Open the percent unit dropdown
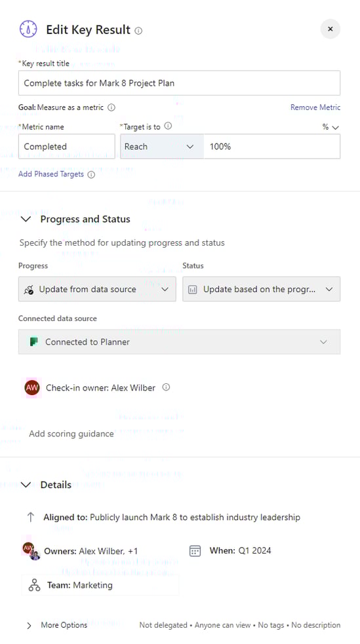This screenshot has height=644, width=360. (x=330, y=127)
